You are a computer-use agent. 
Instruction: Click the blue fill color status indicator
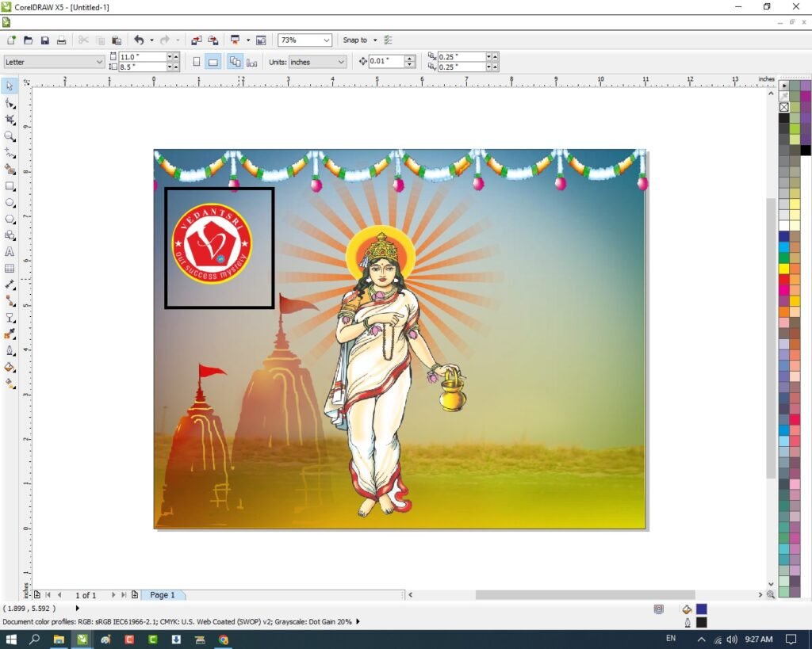pos(702,609)
